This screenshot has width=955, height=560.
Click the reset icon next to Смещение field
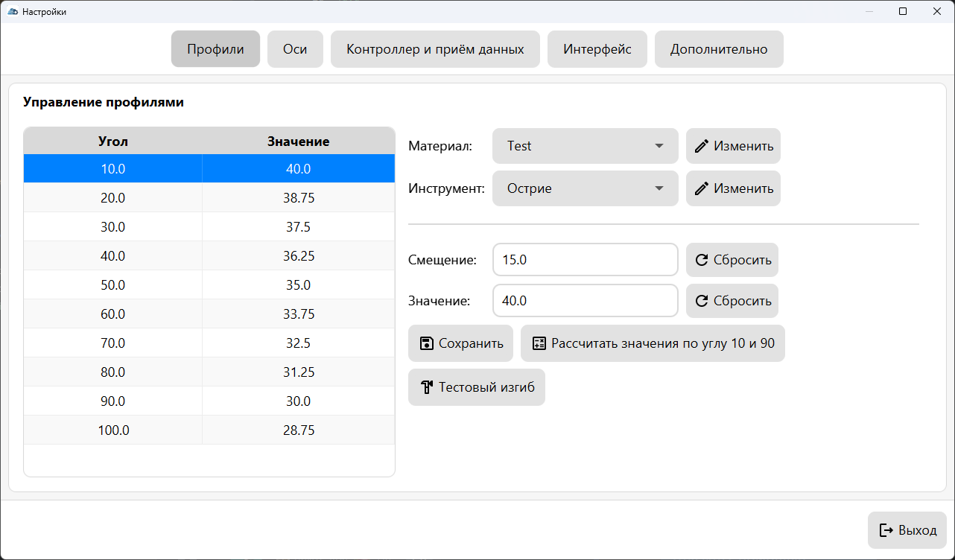coord(701,260)
